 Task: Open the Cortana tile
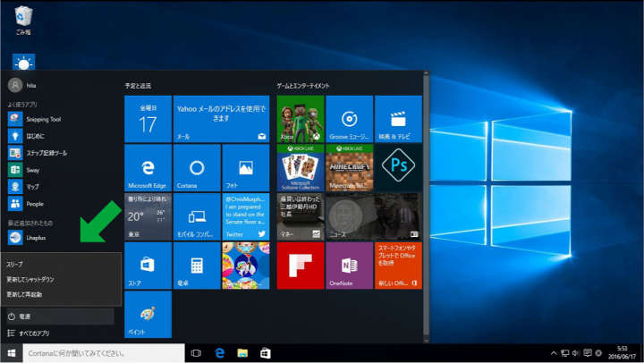tap(197, 168)
